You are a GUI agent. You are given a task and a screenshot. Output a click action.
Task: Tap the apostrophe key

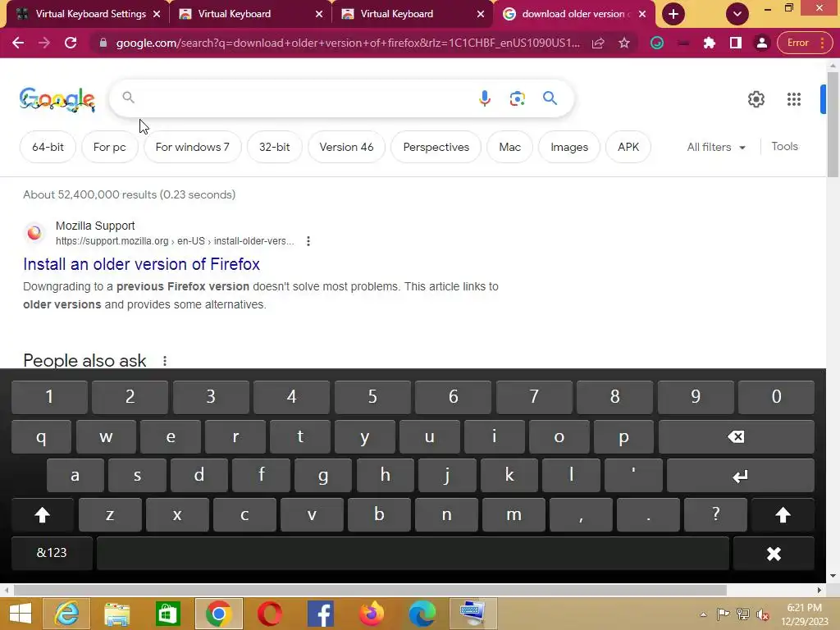633,476
